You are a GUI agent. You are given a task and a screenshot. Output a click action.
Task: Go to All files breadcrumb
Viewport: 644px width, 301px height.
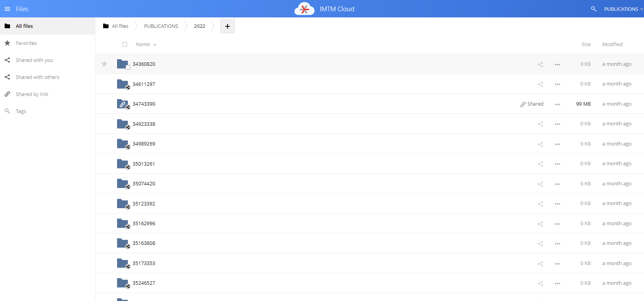(x=116, y=26)
